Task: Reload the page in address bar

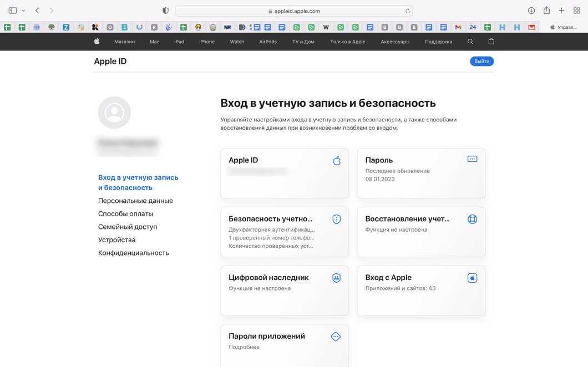Action: tap(408, 11)
